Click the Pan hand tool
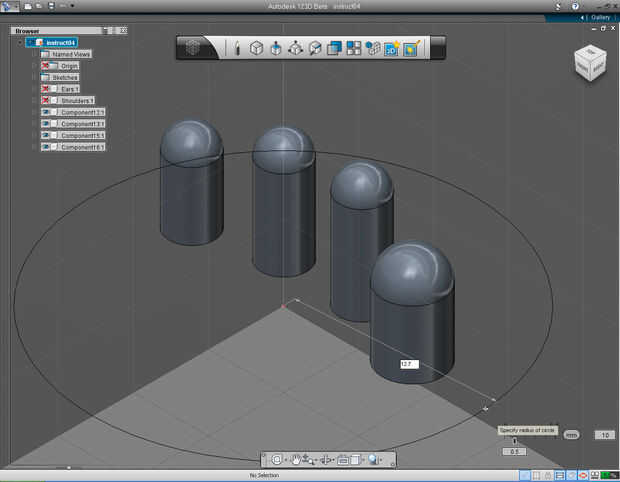The image size is (620, 482). click(x=295, y=459)
